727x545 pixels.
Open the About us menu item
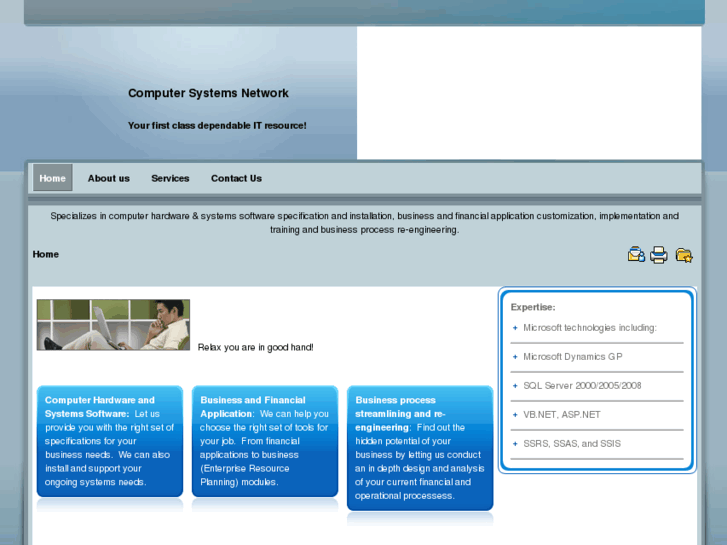[109, 179]
